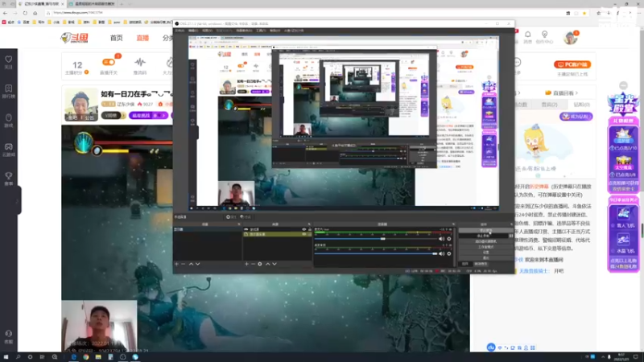Move source up in OBS sources panel
Image resolution: width=644 pixels, height=362 pixels.
click(x=268, y=264)
